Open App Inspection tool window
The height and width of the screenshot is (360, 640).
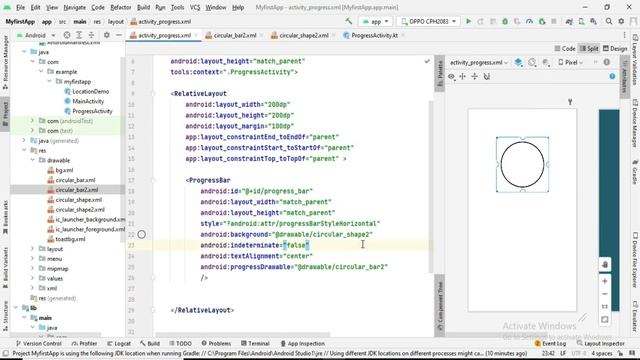pos(303,343)
